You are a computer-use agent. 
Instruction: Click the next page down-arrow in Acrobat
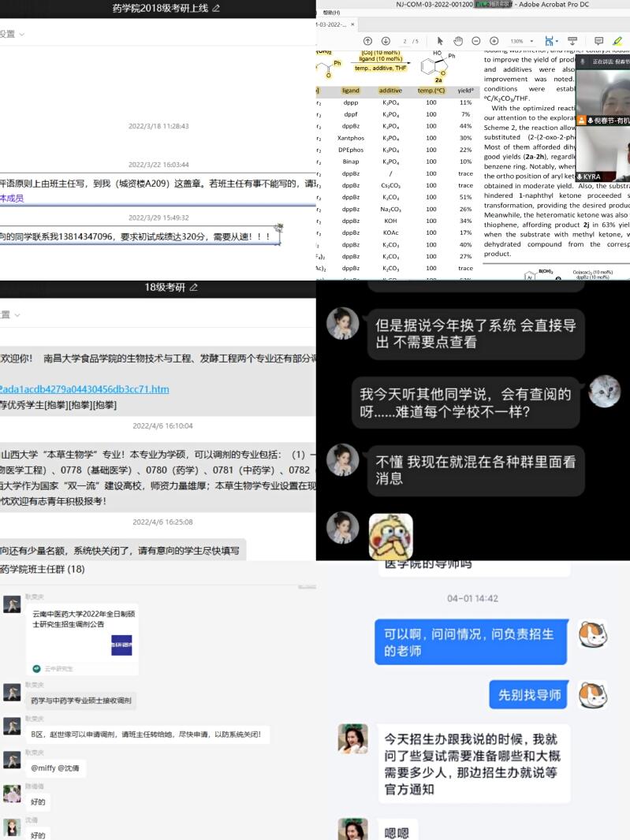386,41
